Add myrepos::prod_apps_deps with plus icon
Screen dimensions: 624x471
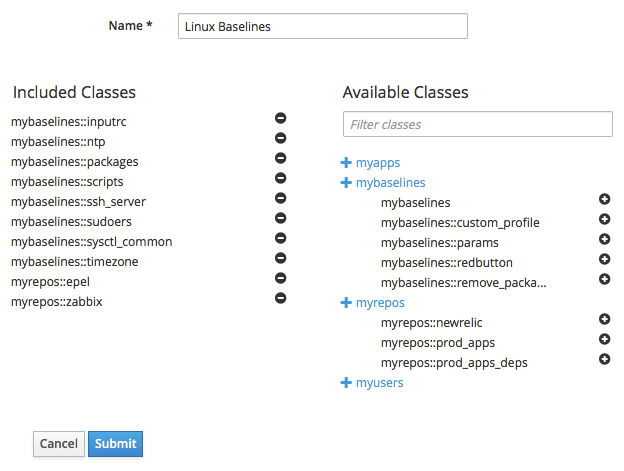click(604, 359)
